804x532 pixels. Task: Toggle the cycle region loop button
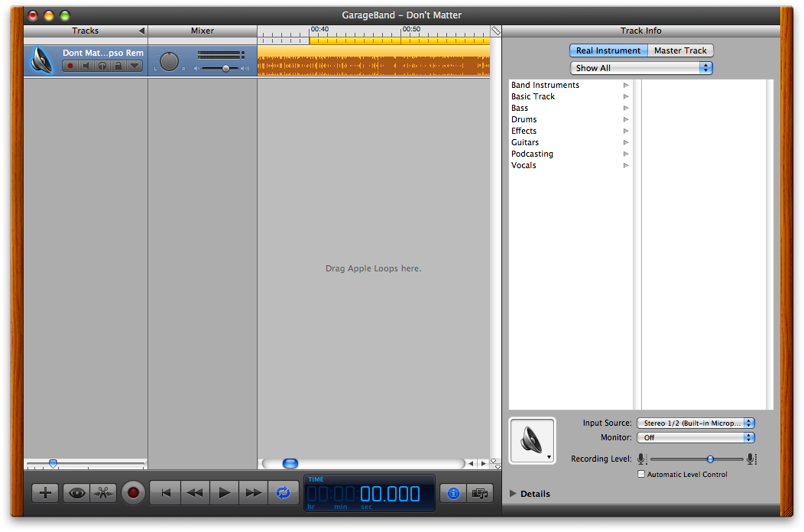point(283,493)
